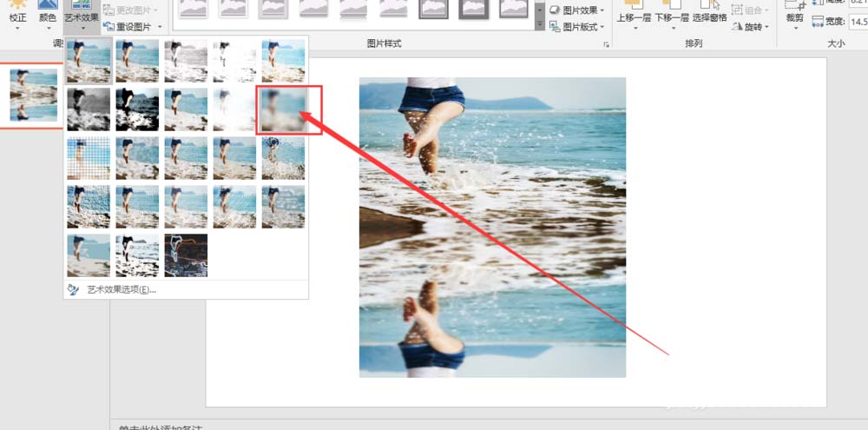Expand the picture styles gallery more arrow
This screenshot has width=868, height=430.
[540, 24]
